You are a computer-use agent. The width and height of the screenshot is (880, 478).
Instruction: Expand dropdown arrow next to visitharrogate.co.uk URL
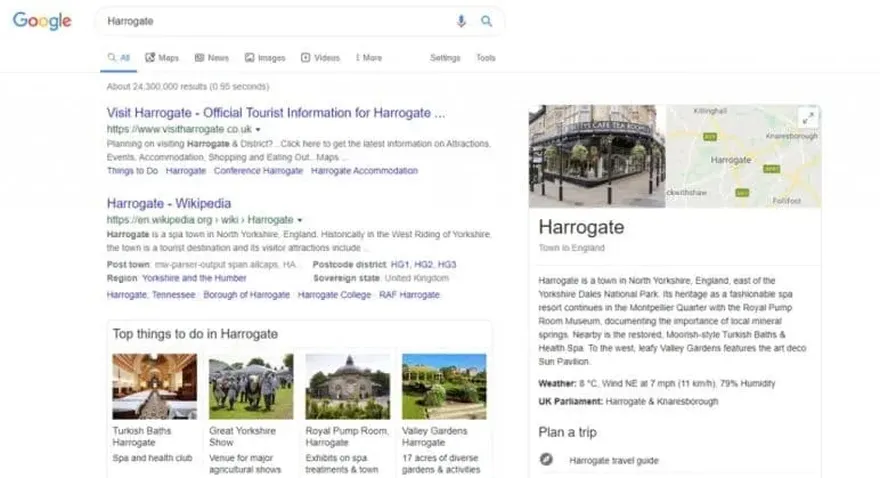[258, 130]
